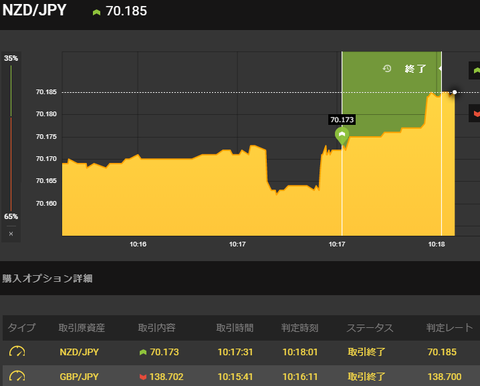
Task: Click the タイプ column header
Action: [x=21, y=328]
